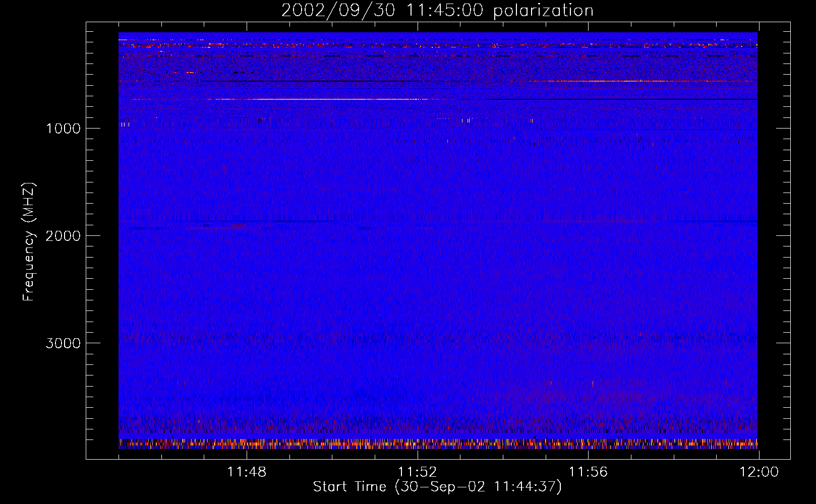Click the 11:56 time tick label

[588, 472]
